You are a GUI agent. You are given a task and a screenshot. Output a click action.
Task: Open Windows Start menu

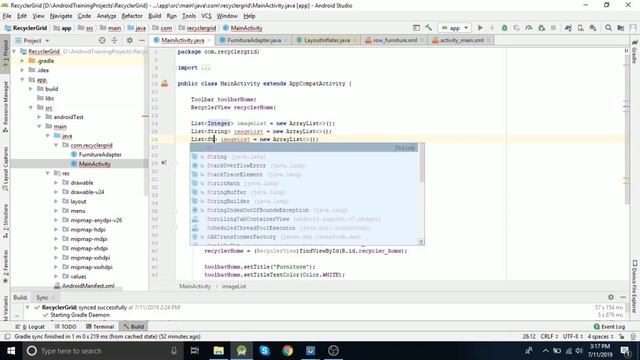(11, 351)
